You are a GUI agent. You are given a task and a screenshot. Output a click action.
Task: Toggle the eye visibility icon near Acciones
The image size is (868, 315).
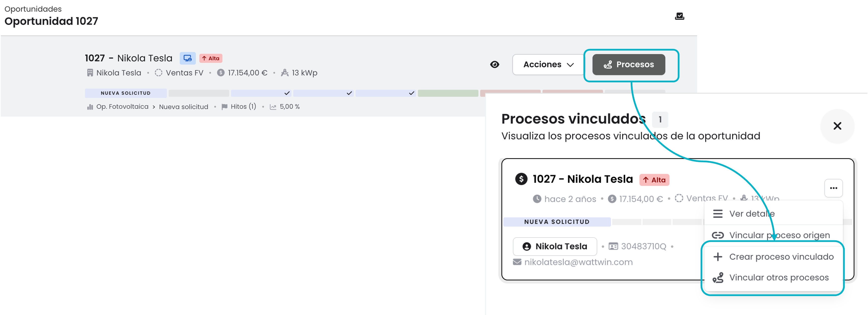(494, 64)
